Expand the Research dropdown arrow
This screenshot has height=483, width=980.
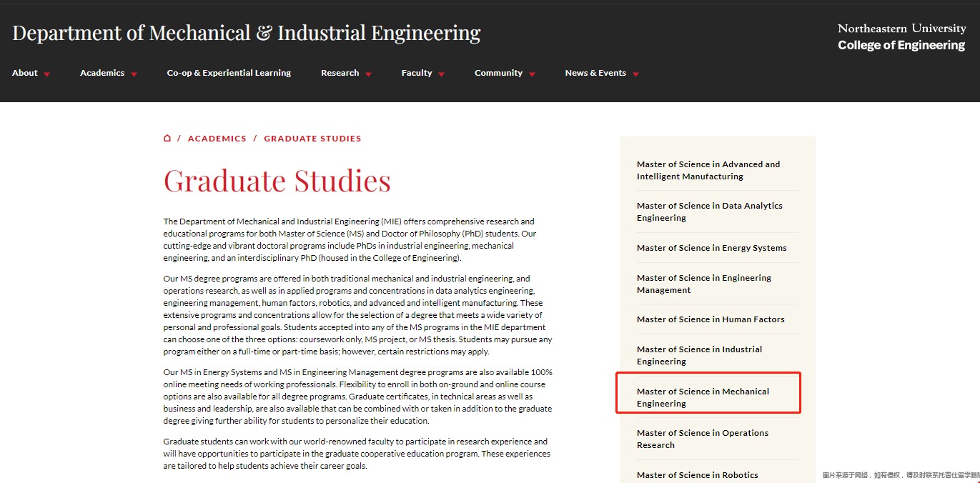[368, 74]
